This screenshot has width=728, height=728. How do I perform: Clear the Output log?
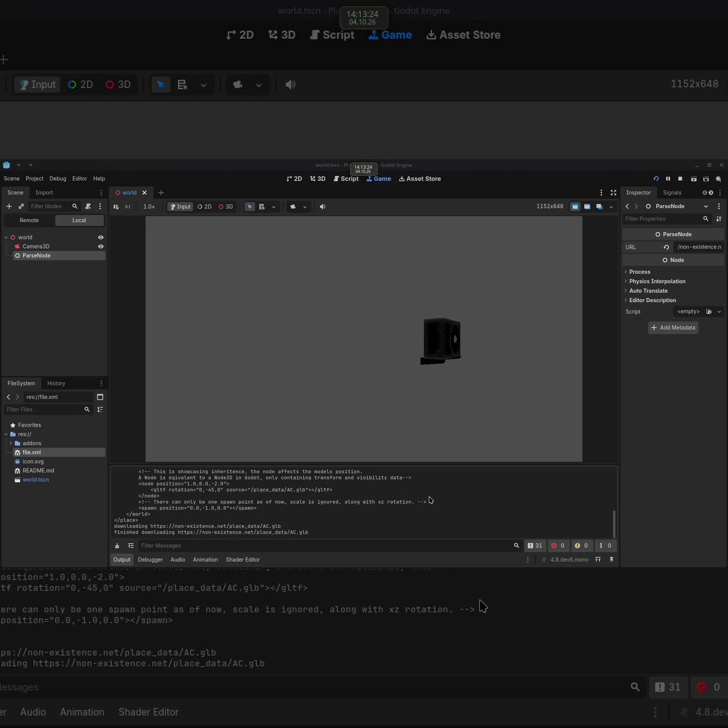coord(117,546)
